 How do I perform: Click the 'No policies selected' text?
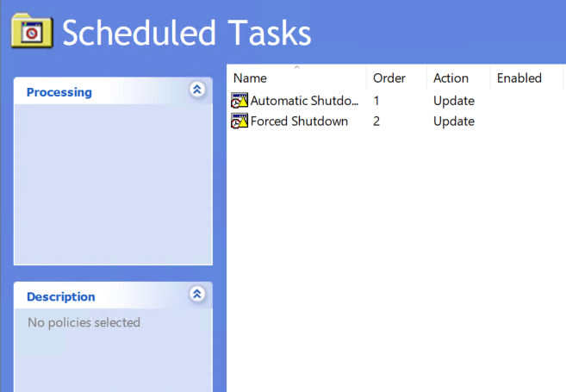[84, 323]
